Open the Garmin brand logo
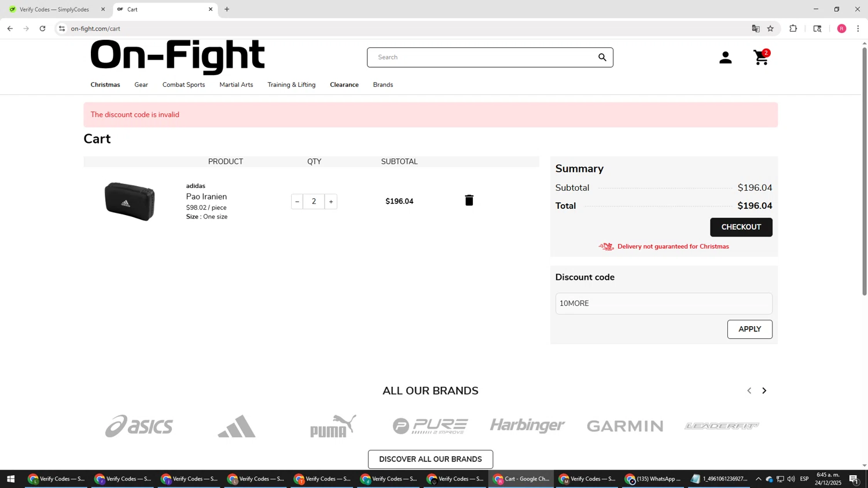The width and height of the screenshot is (868, 488). click(625, 426)
